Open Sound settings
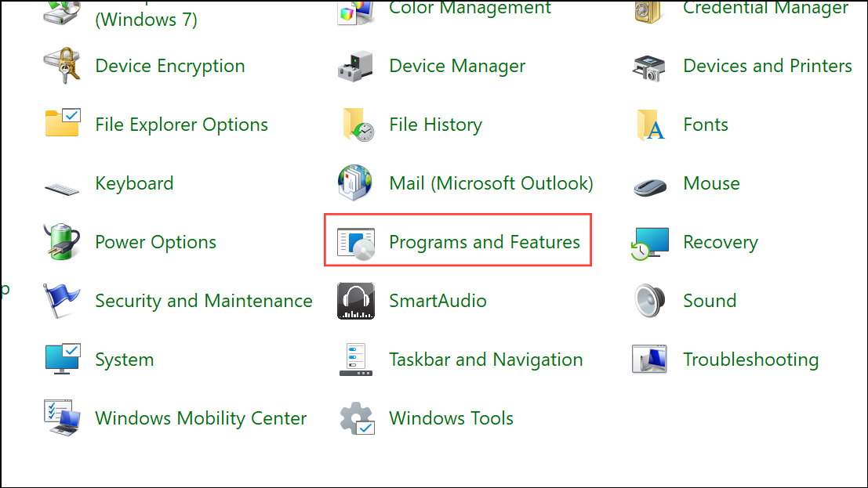868x488 pixels. pos(710,301)
